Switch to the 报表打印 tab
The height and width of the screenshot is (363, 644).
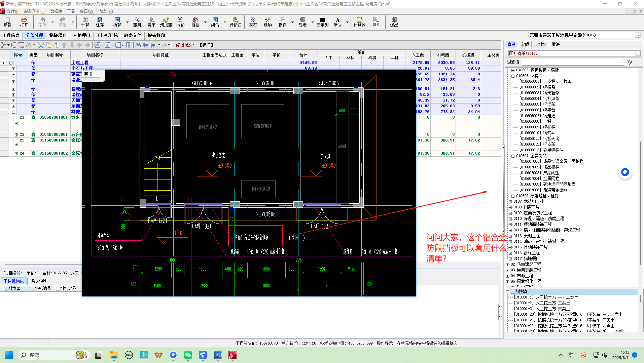tap(156, 35)
